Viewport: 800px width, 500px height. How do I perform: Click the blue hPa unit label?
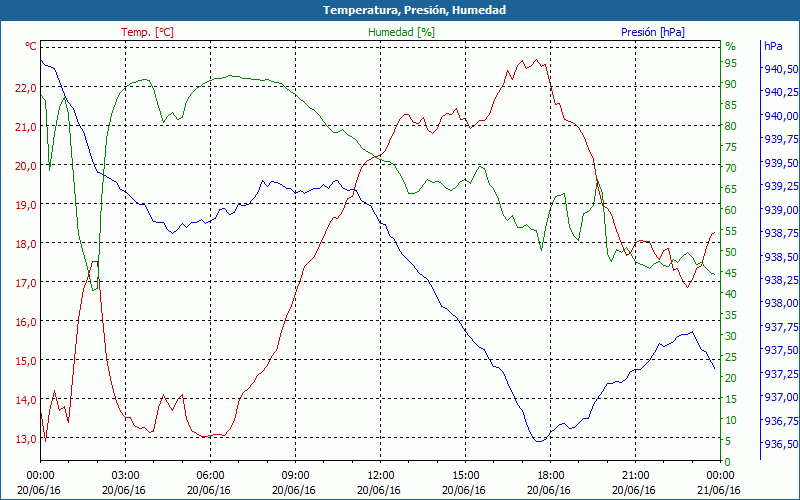point(773,45)
